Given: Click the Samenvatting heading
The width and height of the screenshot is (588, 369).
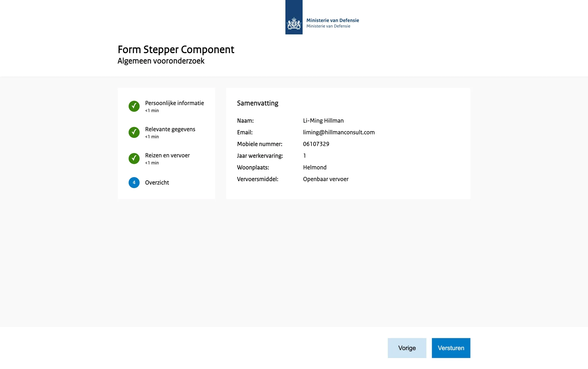Looking at the screenshot, I should (x=258, y=103).
